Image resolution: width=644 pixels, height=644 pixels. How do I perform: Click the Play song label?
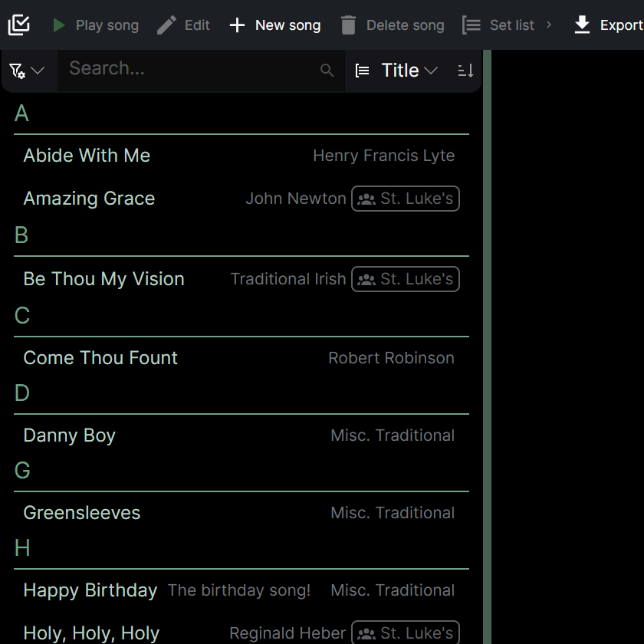click(107, 25)
